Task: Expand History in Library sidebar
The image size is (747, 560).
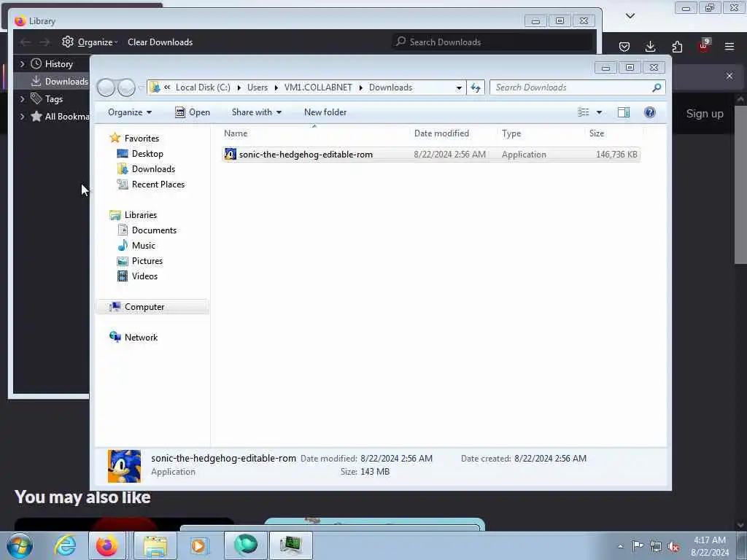Action: pyautogui.click(x=22, y=64)
